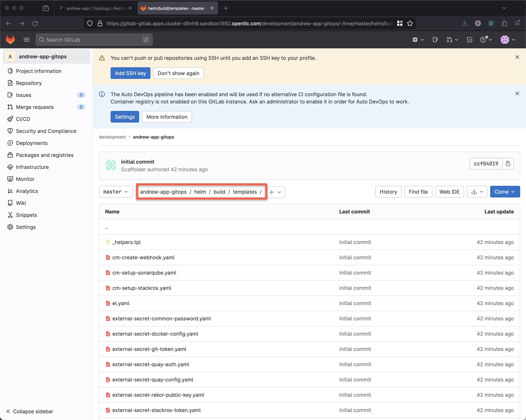
Task: Open the Clone dropdown
Action: 505,192
